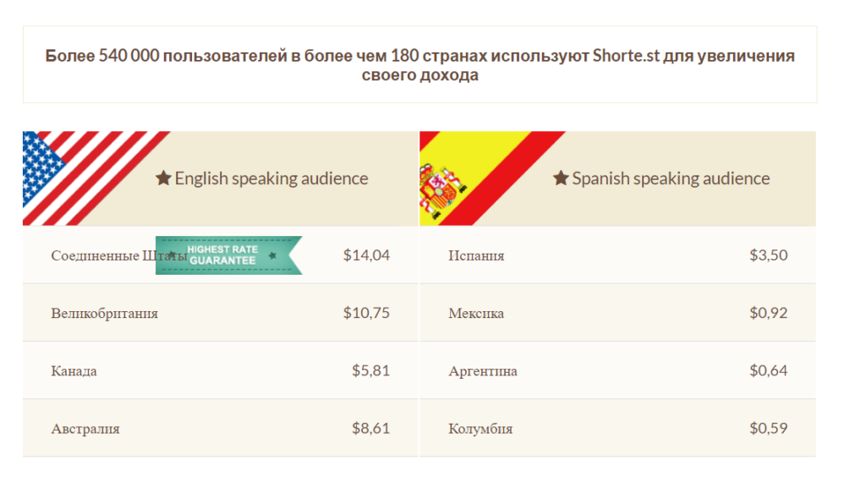Viewport: 866px width, 504px height.
Task: Click the Великобритания row label
Action: [104, 314]
